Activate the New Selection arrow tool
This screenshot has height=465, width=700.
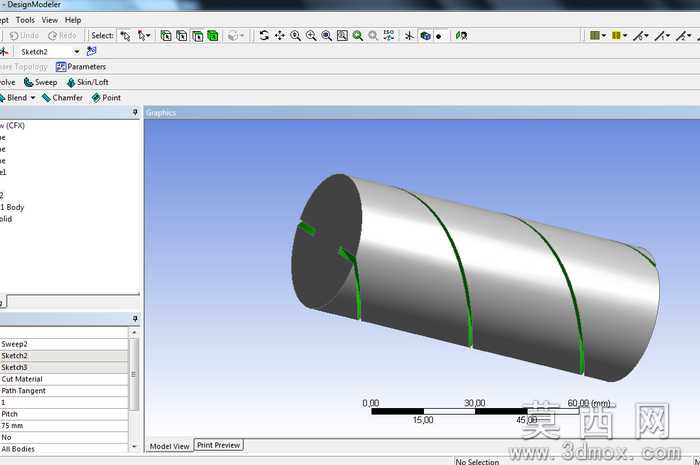pyautogui.click(x=125, y=36)
